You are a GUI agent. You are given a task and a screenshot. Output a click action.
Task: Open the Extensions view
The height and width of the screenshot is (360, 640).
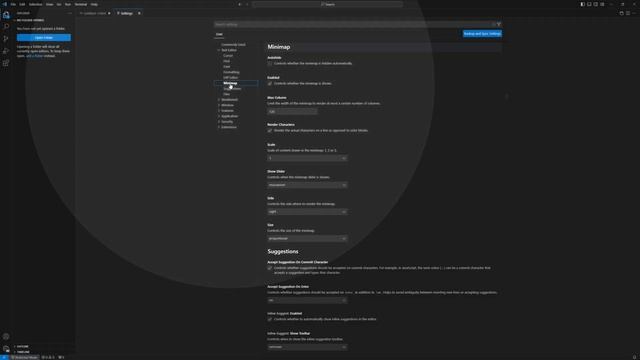[6, 63]
